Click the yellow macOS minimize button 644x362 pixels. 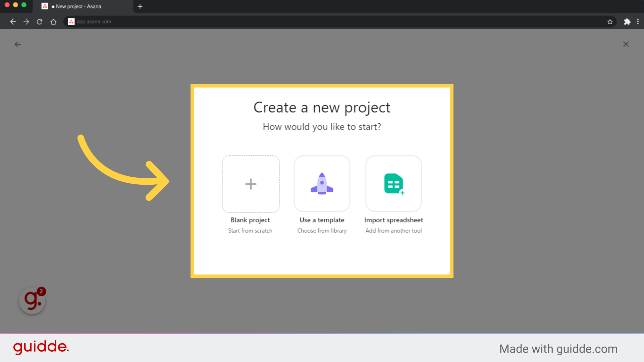click(15, 5)
